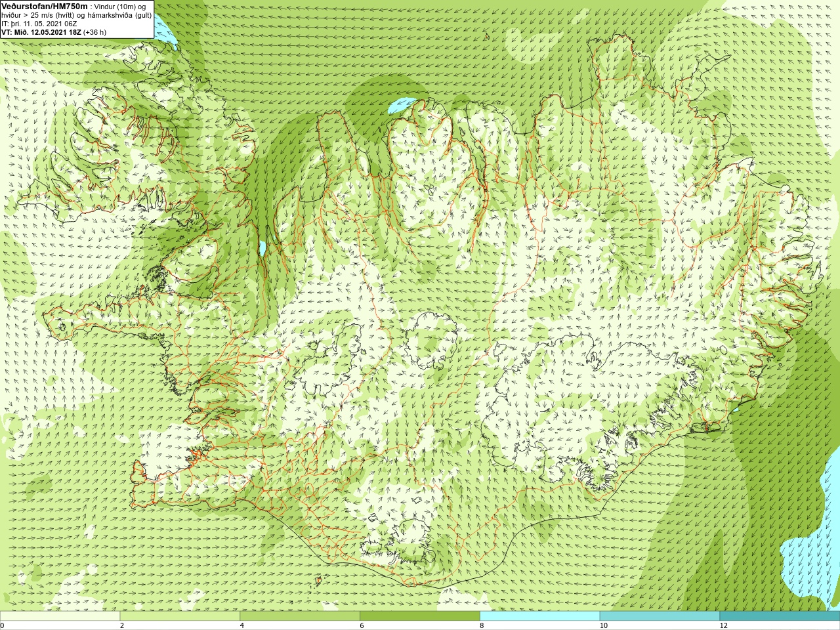This screenshot has height=630, width=840.
Task: Click the 'Vindur (10m) og' label
Action: click(120, 7)
